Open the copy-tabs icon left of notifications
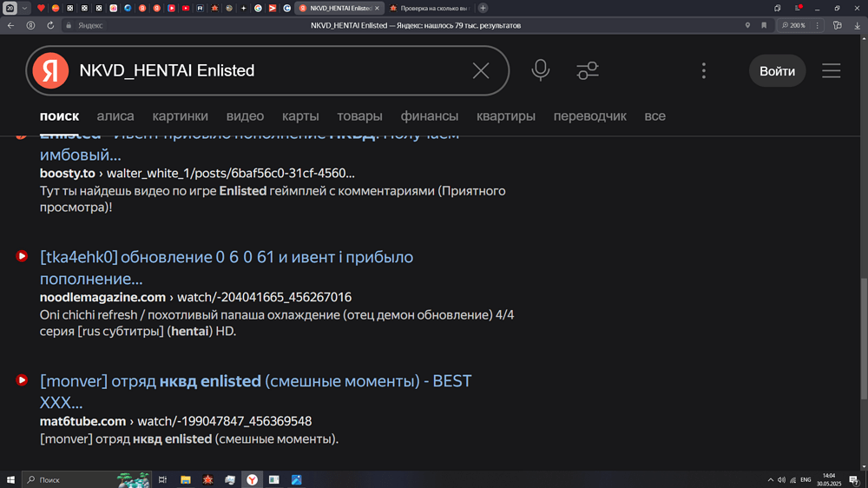The width and height of the screenshot is (868, 488). (x=777, y=9)
